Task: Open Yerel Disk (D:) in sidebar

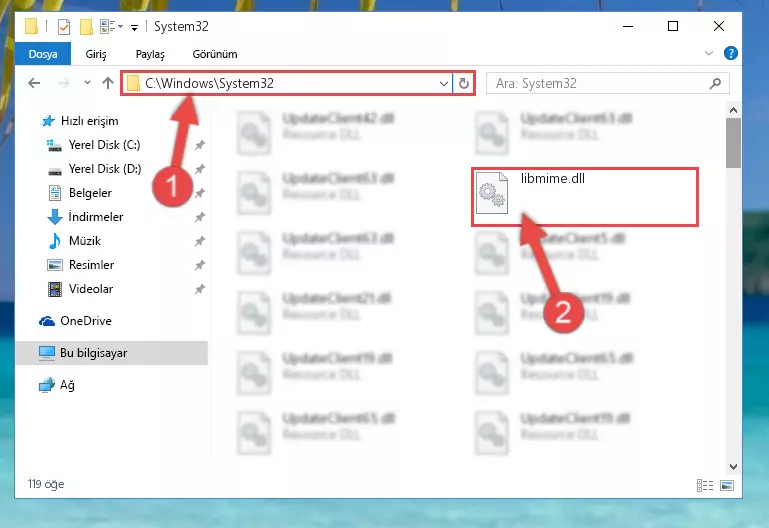Action: 104,169
